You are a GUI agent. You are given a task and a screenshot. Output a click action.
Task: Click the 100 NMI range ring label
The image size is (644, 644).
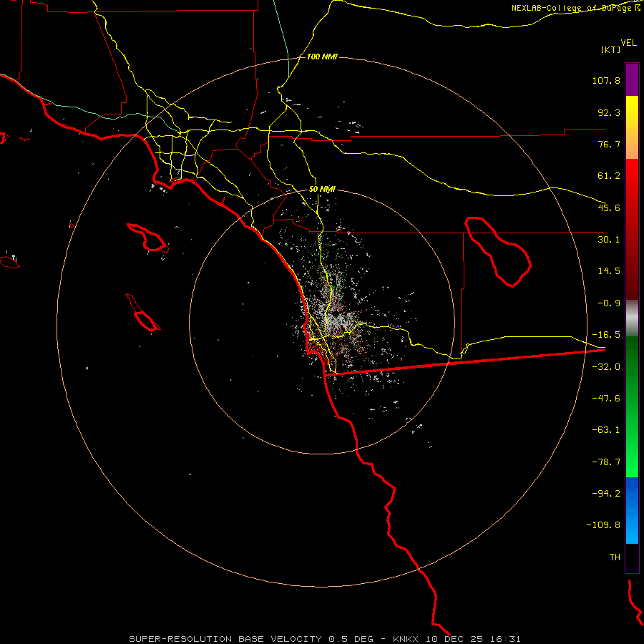(322, 57)
